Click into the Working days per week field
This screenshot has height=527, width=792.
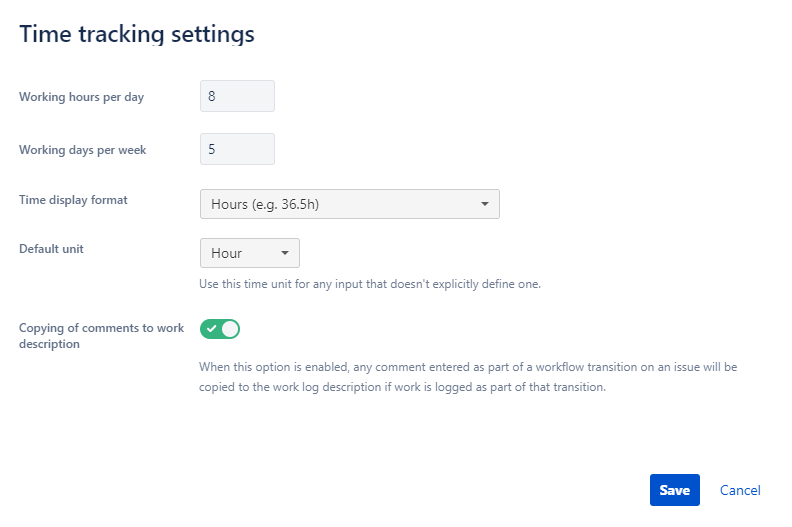237,149
